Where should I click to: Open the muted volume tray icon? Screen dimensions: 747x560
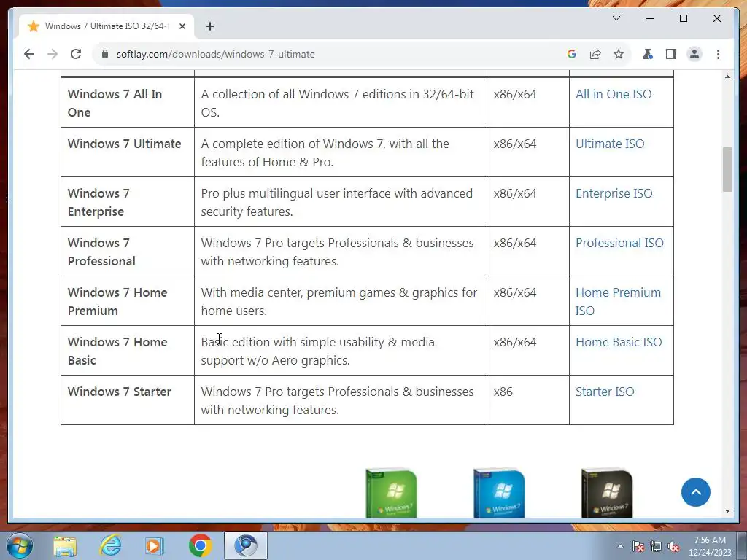[673, 546]
